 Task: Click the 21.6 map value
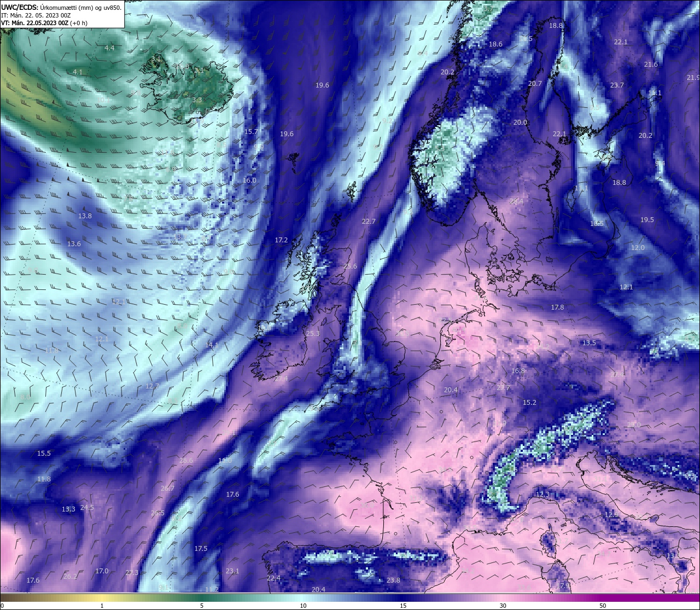tap(651, 65)
